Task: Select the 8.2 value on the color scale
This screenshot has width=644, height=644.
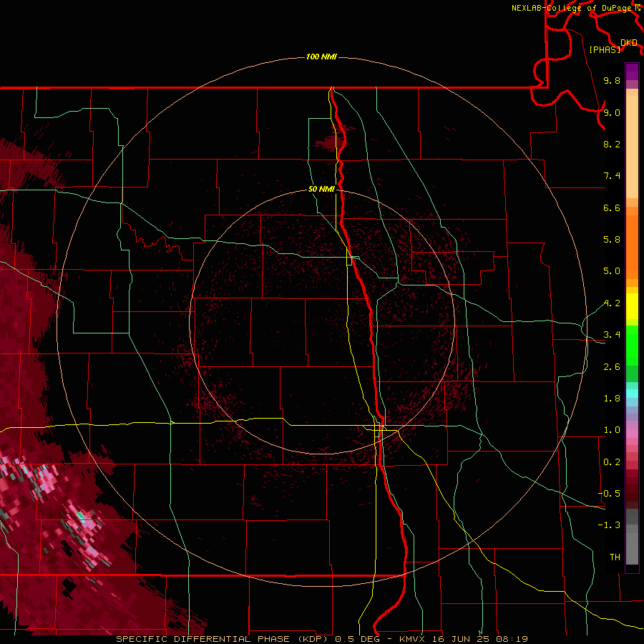Action: tap(612, 144)
